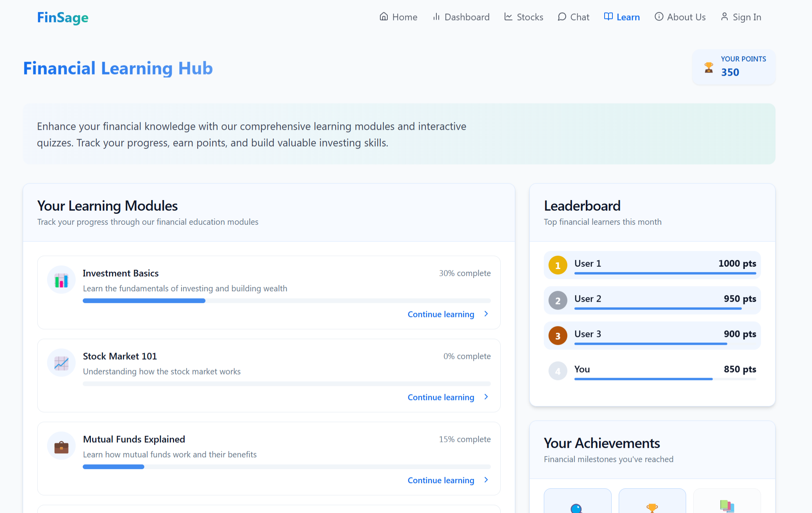Click the silver rank 2 badge
The image size is (812, 513).
tap(558, 300)
